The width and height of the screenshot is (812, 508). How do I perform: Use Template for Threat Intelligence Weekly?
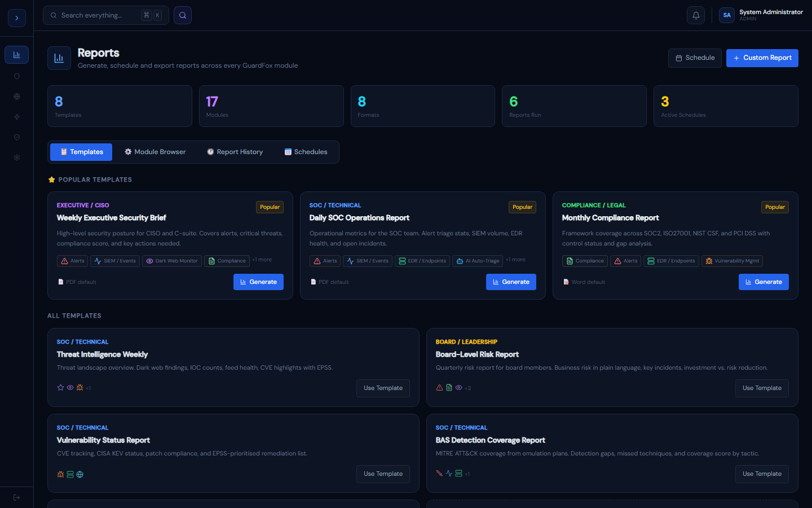[383, 388]
